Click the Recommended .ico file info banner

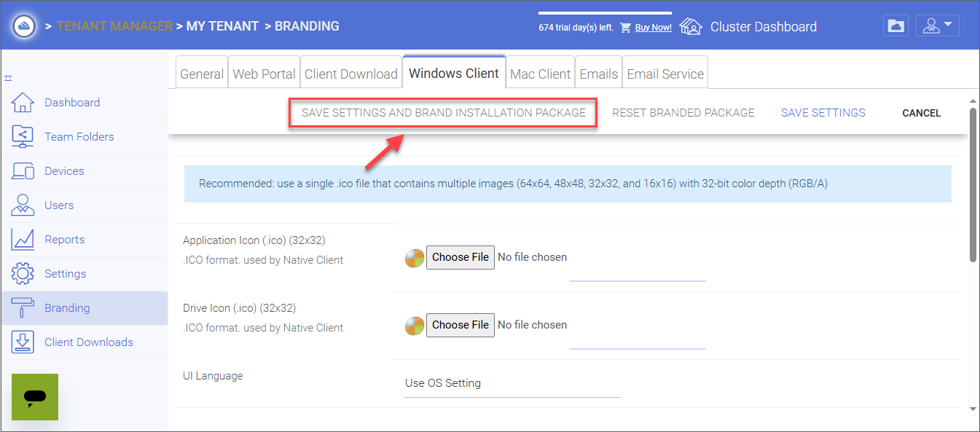pyautogui.click(x=568, y=184)
